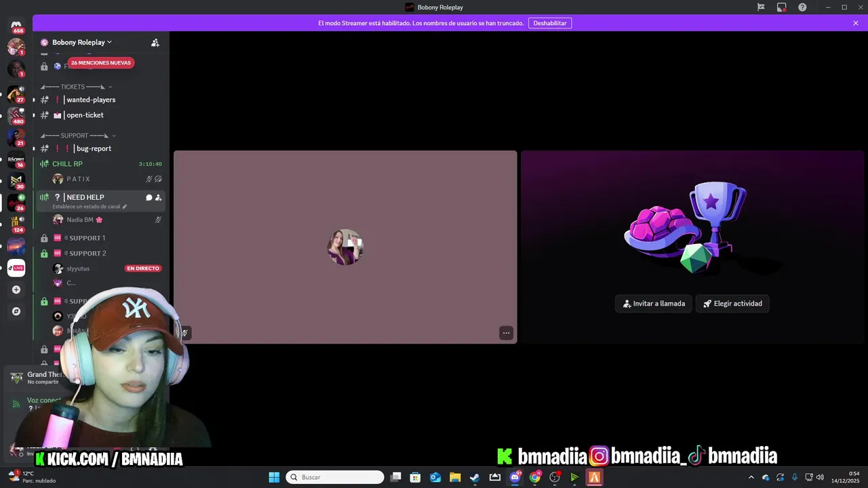Viewport: 868px width, 488px height.
Task: Open Bobony Roleplay server dropdown menu
Action: pyautogui.click(x=81, y=42)
